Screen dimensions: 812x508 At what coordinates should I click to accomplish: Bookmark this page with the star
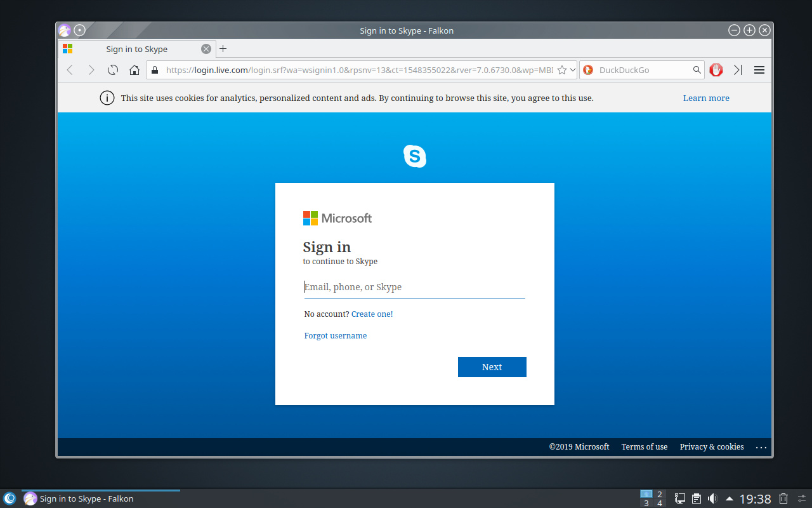561,70
